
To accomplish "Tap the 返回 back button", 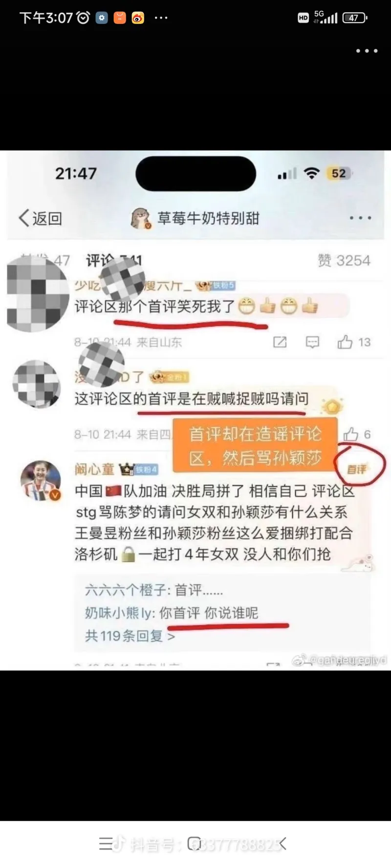I will (41, 218).
